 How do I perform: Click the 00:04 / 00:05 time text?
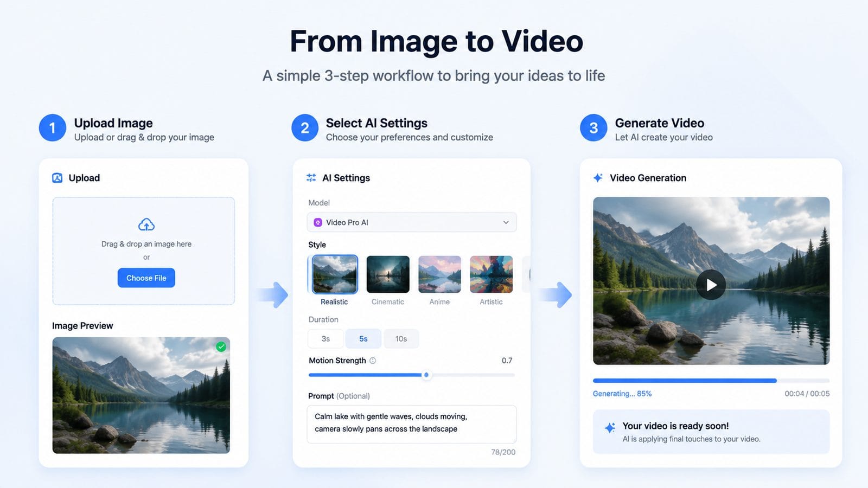[x=807, y=394]
